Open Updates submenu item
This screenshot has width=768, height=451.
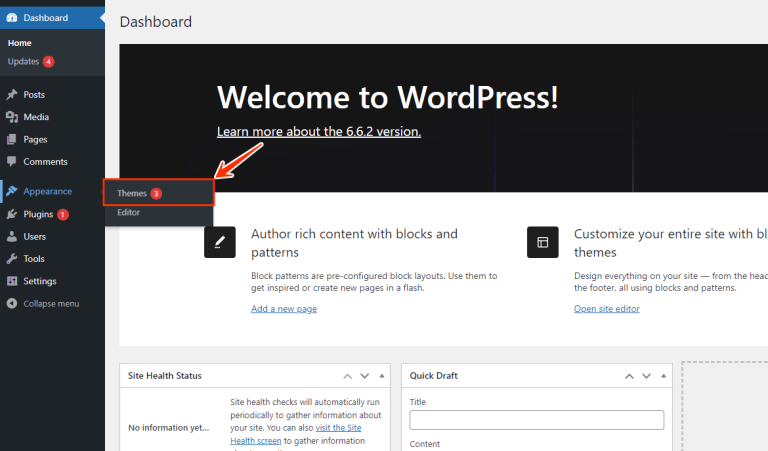[x=23, y=62]
